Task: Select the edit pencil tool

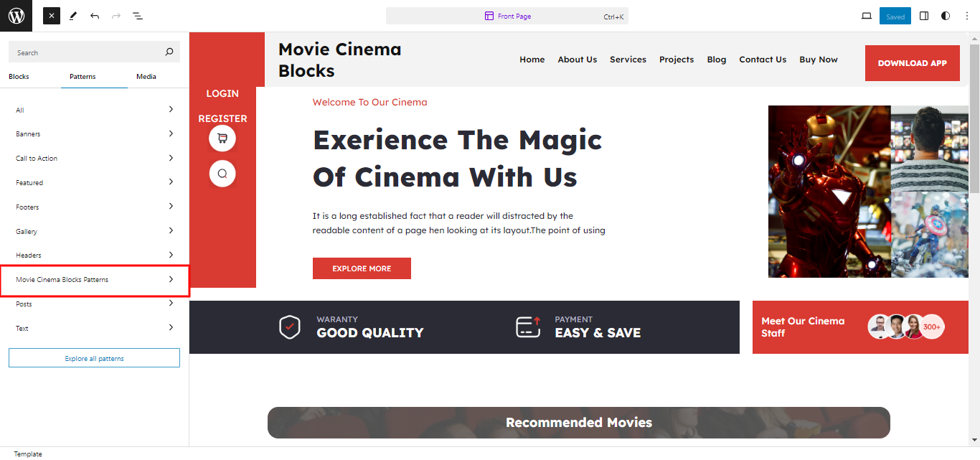Action: tap(73, 16)
